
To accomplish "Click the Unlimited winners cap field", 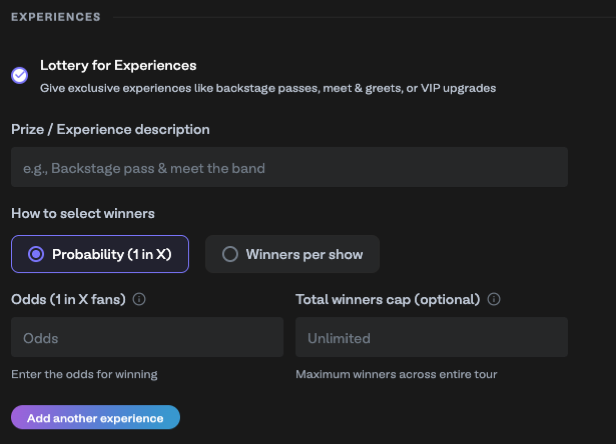I will tap(431, 338).
